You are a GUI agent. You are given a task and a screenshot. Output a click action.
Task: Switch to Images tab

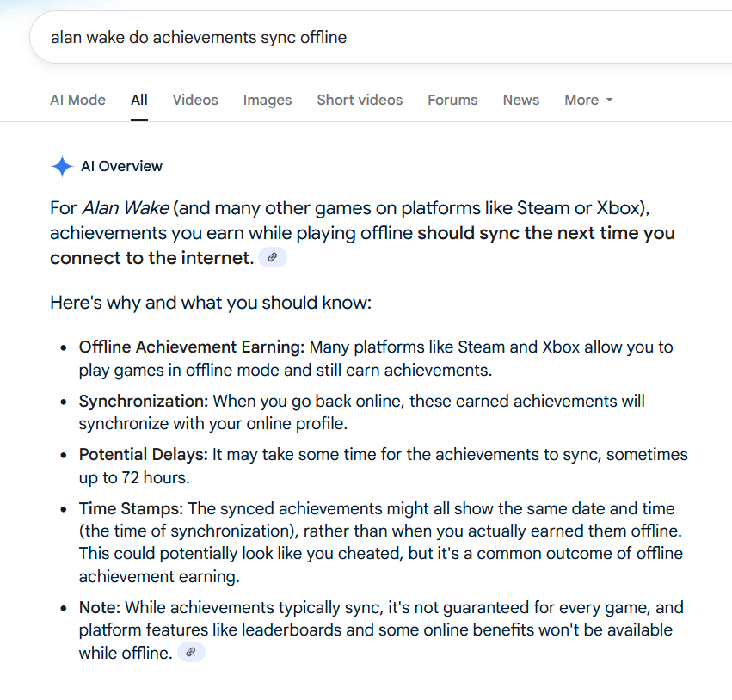click(268, 100)
